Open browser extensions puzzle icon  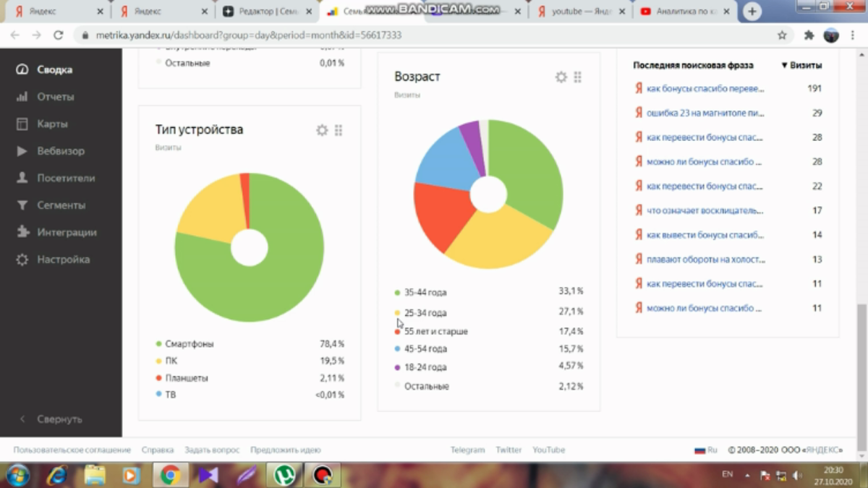click(809, 35)
